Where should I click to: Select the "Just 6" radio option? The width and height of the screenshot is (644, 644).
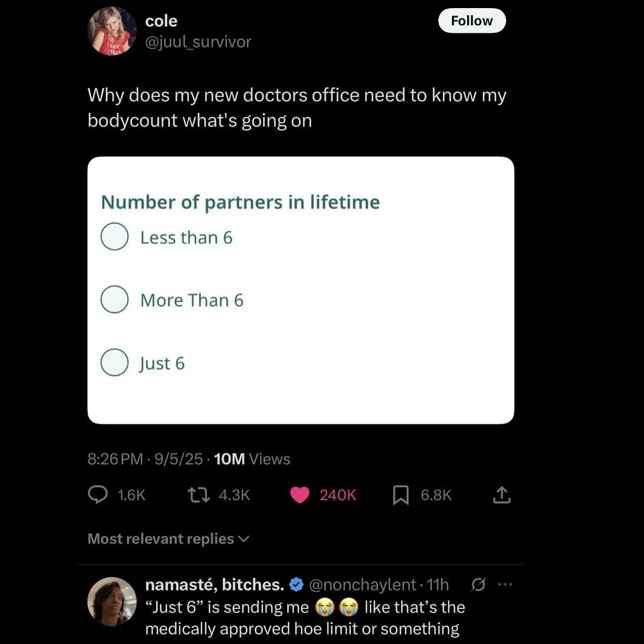[115, 362]
